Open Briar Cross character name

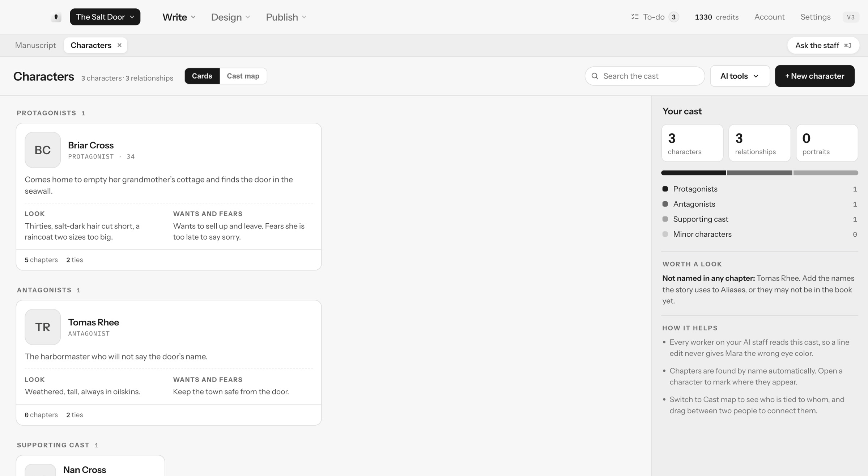[x=91, y=145]
